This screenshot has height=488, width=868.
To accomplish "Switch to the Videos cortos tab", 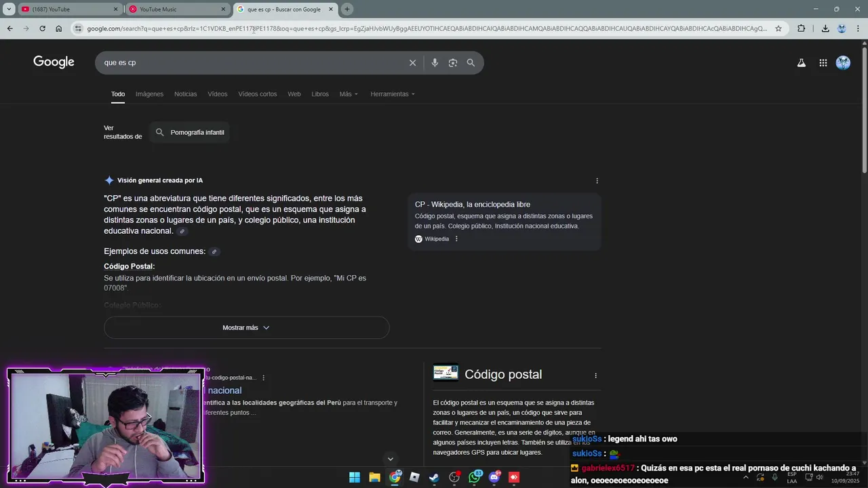I will point(257,94).
